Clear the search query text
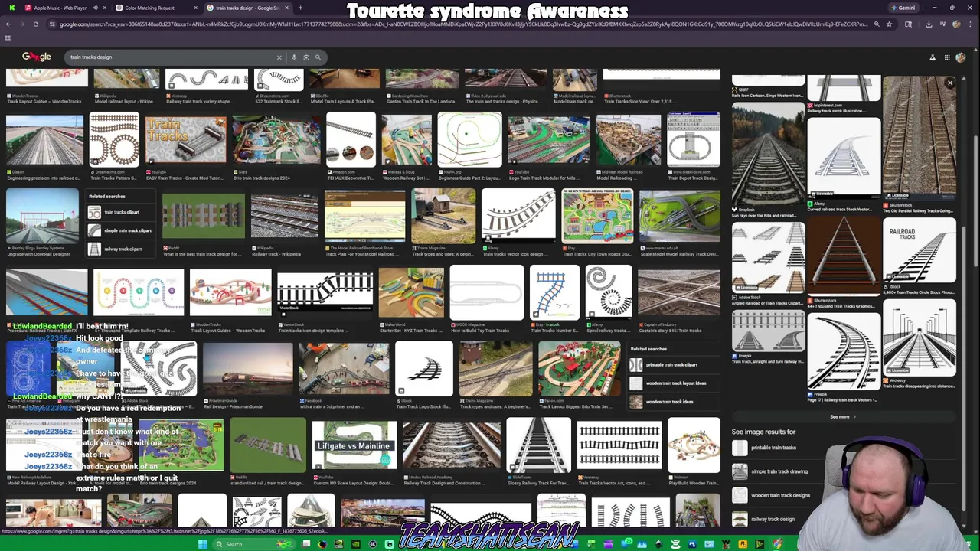 (279, 57)
